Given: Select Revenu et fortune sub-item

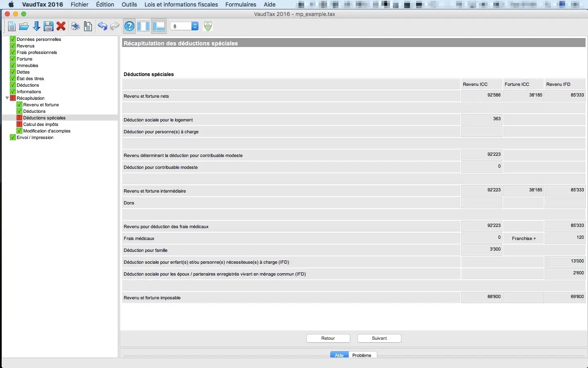Looking at the screenshot, I should tap(41, 105).
